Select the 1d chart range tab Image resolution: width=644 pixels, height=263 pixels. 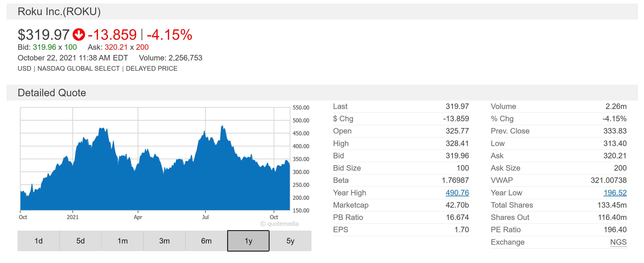coord(38,241)
